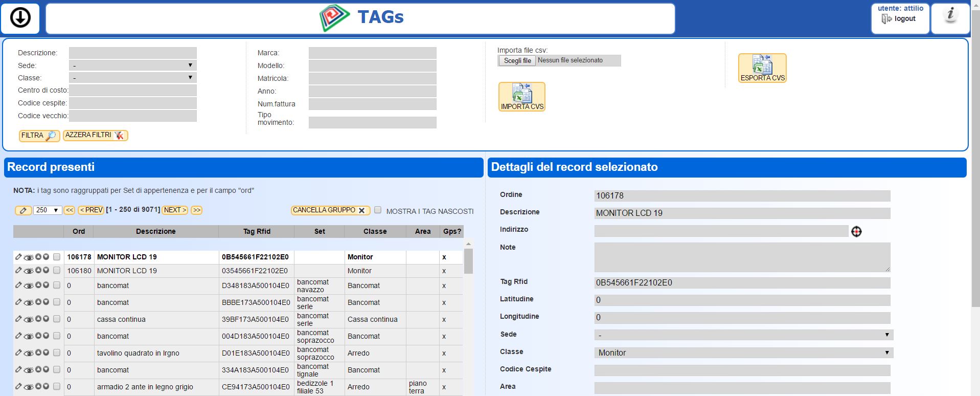
Task: Click the pencil edit icon for row 106178
Action: coord(18,257)
